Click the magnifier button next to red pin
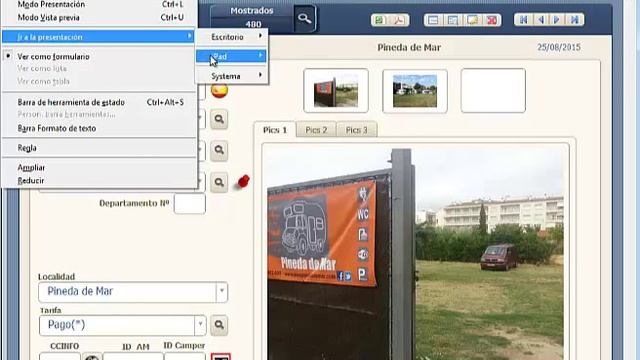The height and width of the screenshot is (360, 640). [x=219, y=182]
